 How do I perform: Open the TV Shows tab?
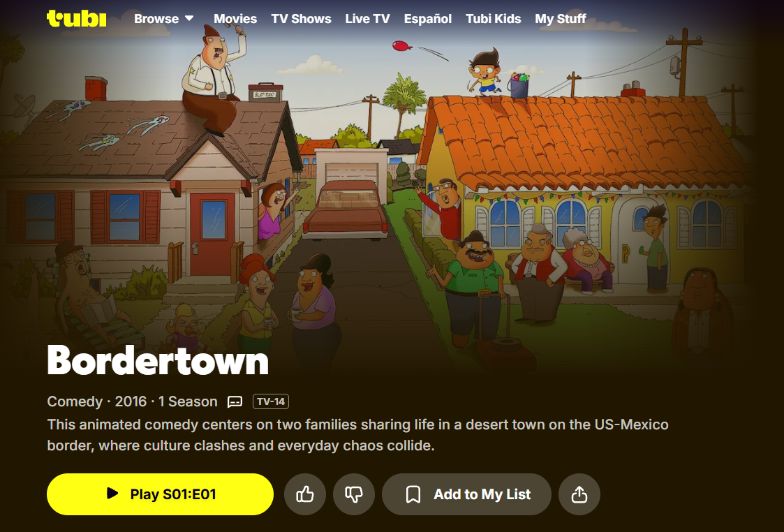(301, 18)
